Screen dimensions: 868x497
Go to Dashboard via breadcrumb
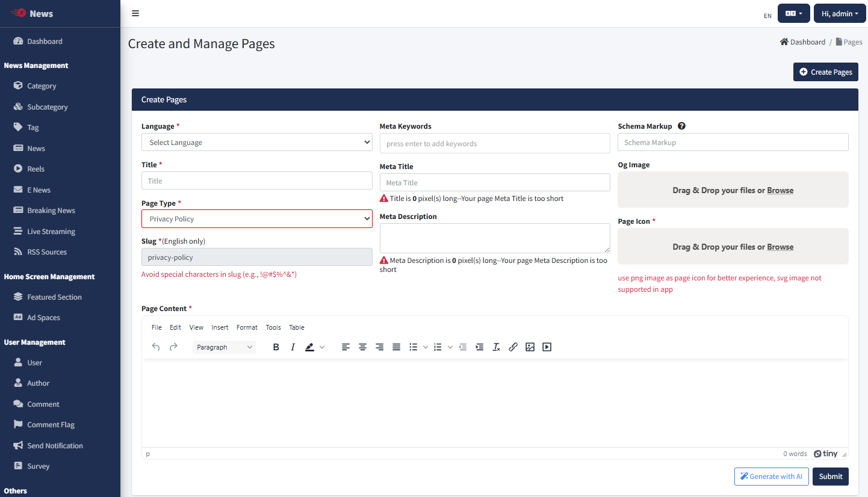802,42
